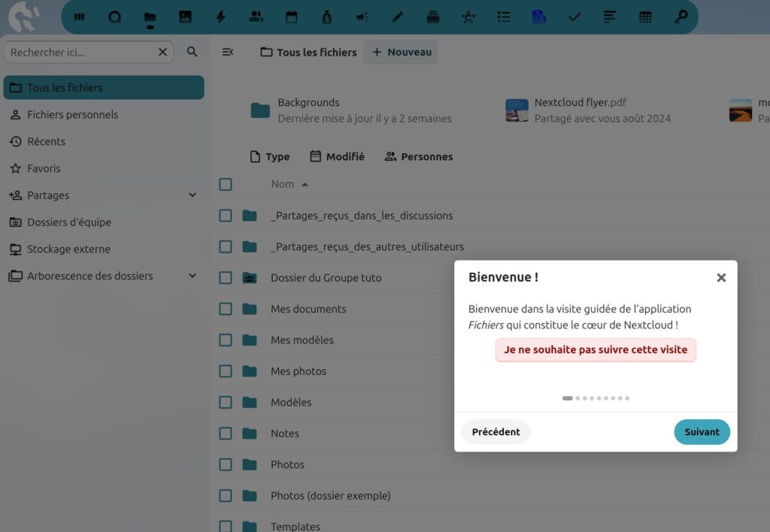Check the _Partages_reçus_dans_les_discussions checkbox
Screen dimensions: 770x532
pos(226,216)
